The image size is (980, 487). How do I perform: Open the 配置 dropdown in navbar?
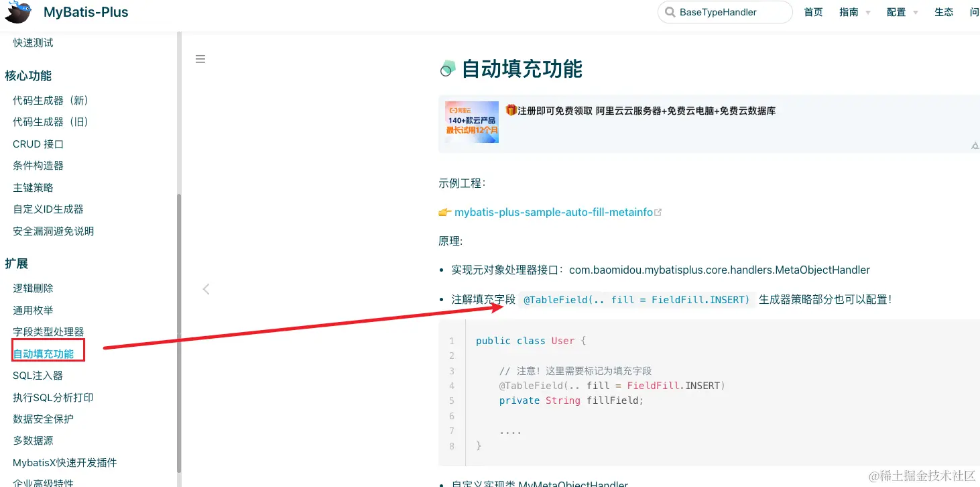coord(902,12)
